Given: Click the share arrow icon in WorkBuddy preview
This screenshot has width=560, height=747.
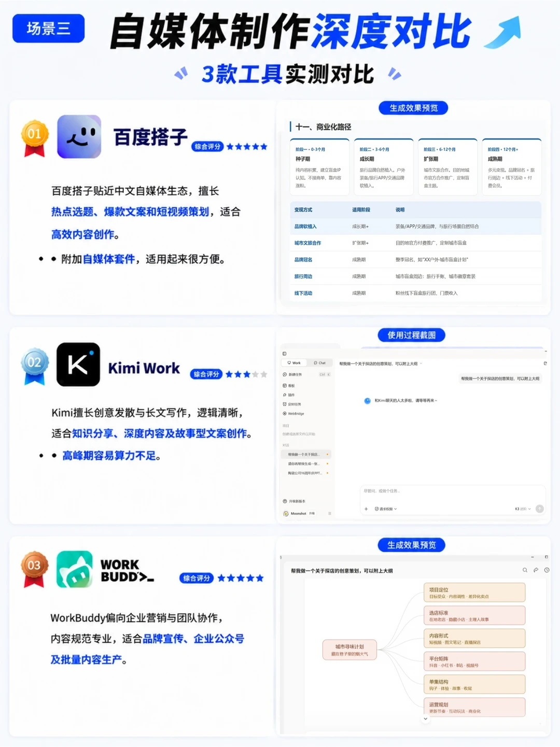Looking at the screenshot, I should point(536,570).
